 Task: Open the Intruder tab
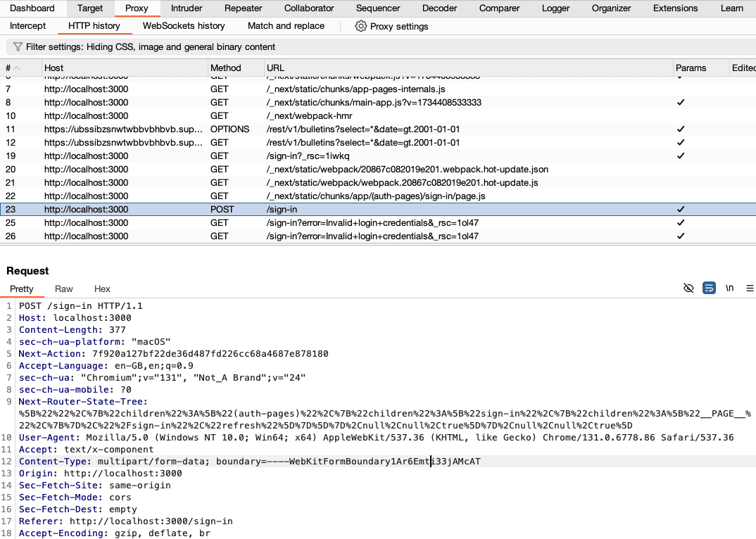coord(186,8)
